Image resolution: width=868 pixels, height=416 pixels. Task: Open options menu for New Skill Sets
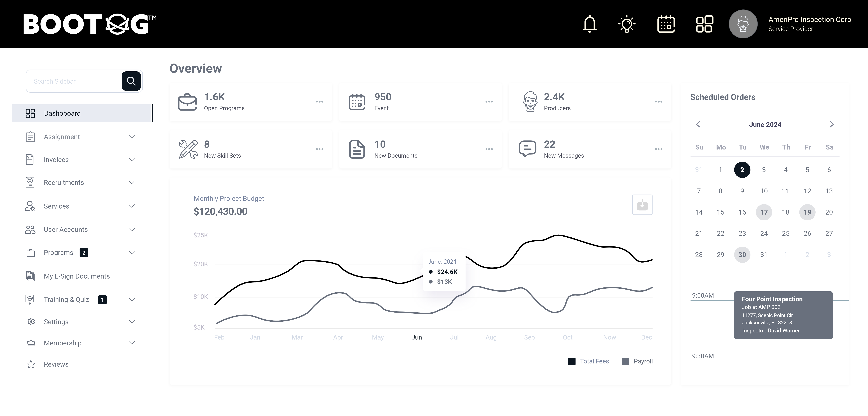tap(319, 149)
